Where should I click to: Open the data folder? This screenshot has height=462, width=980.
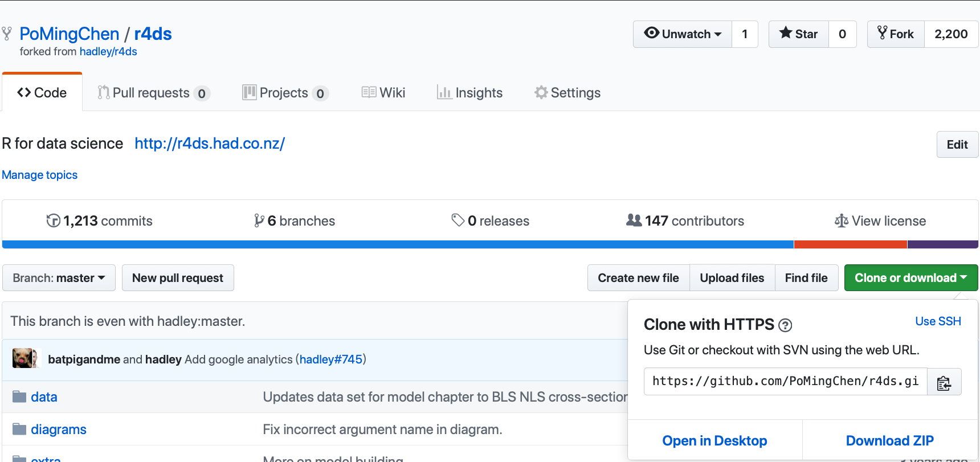click(x=44, y=397)
